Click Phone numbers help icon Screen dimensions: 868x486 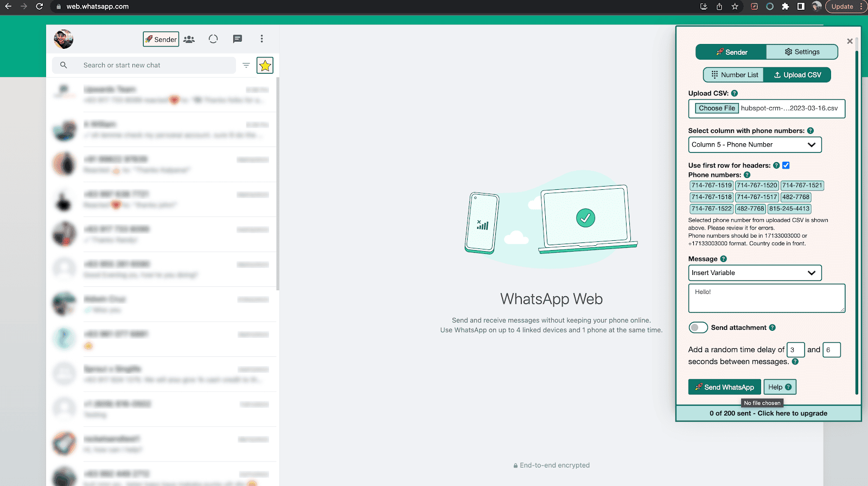tap(747, 175)
